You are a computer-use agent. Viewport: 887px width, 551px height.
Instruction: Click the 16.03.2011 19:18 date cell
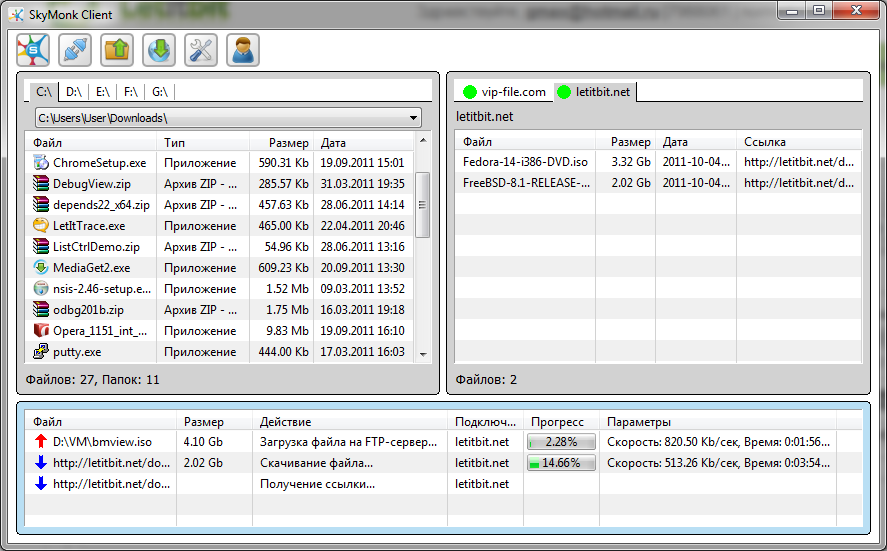(363, 309)
